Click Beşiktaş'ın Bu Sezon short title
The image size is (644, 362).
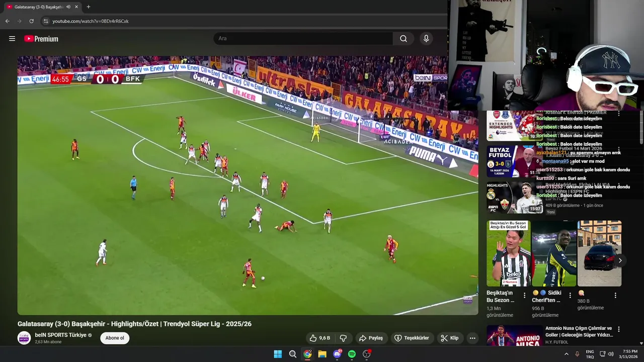click(500, 297)
